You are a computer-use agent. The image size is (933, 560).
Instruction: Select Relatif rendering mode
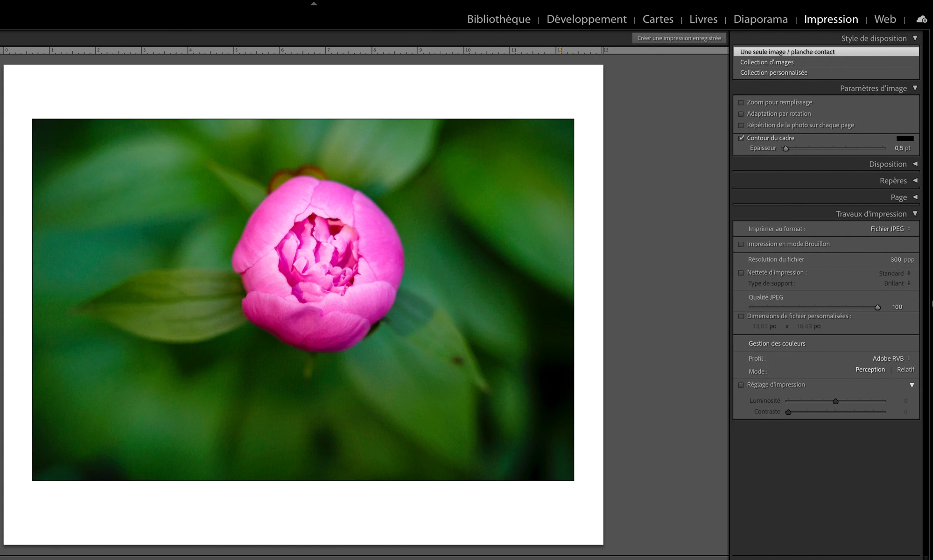(905, 370)
